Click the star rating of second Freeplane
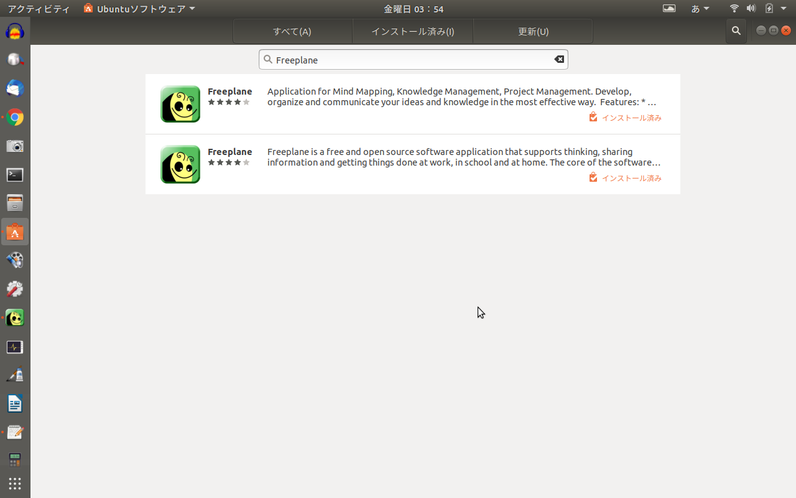Screen dimensions: 796x498 coord(229,162)
